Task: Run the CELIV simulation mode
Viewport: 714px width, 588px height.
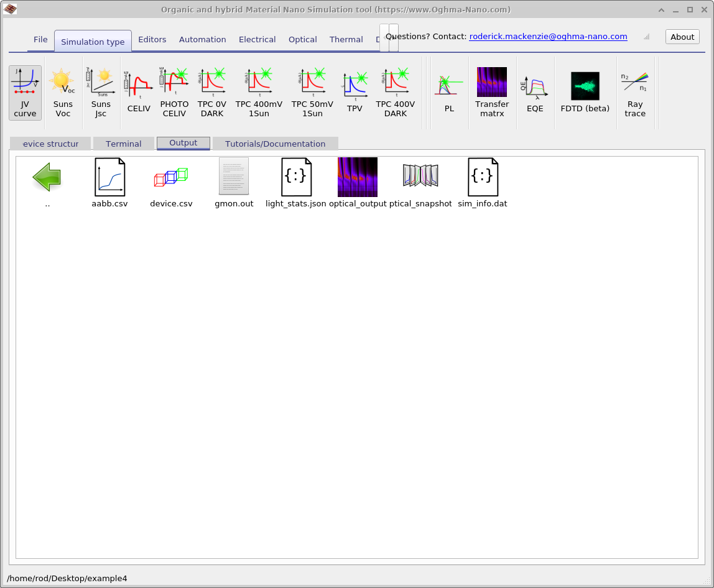Action: click(x=138, y=92)
